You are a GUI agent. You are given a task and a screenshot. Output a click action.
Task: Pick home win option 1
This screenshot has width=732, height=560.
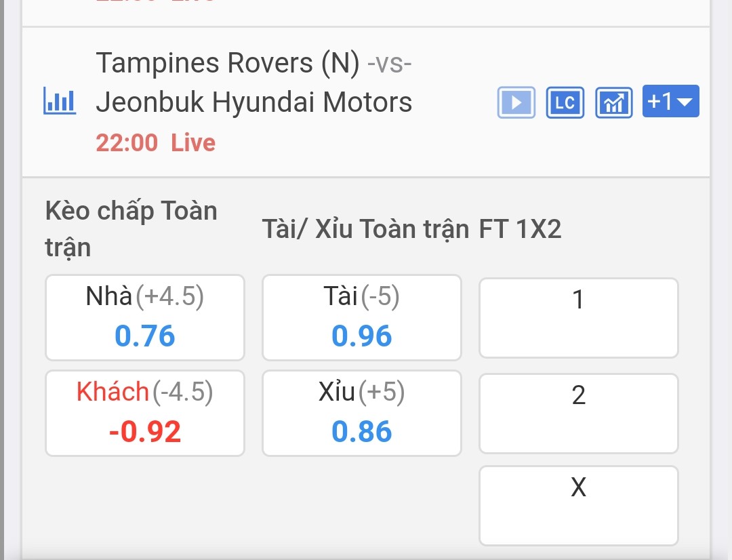point(578,317)
